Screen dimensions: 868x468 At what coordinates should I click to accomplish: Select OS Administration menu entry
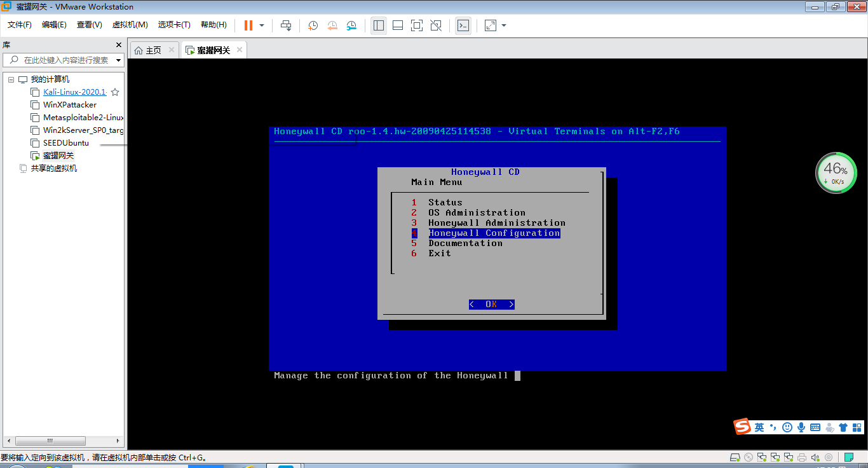pos(477,213)
